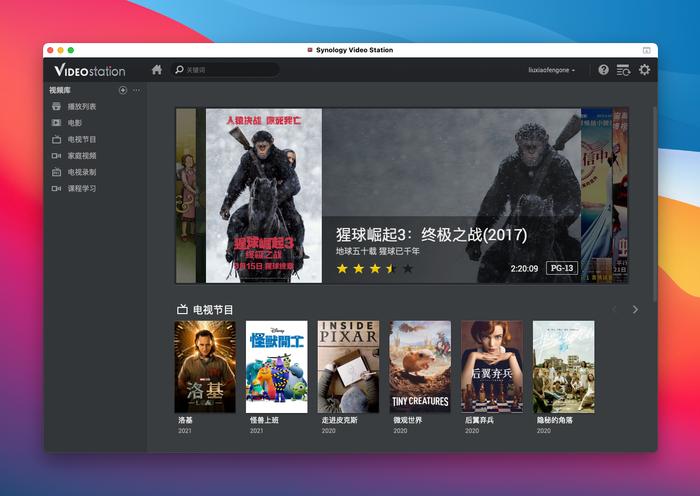The image size is (700, 496).
Task: Click the Synology Video Station window title
Action: point(354,50)
